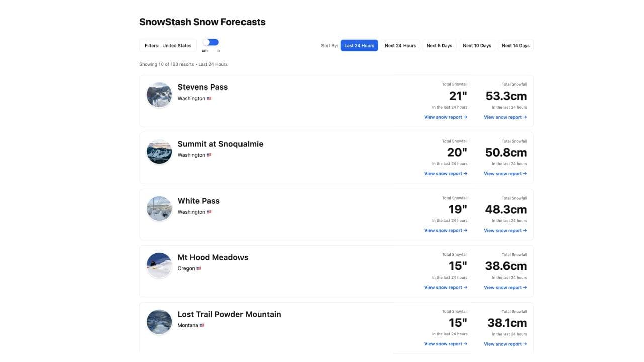Open Mt Hood Meadows resort photo
Screen dimensions: 644x362
(159, 265)
